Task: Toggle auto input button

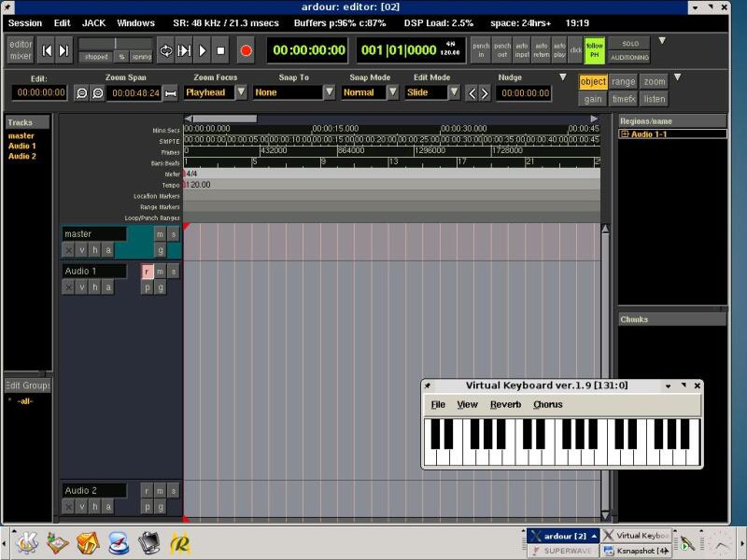Action: (522, 50)
